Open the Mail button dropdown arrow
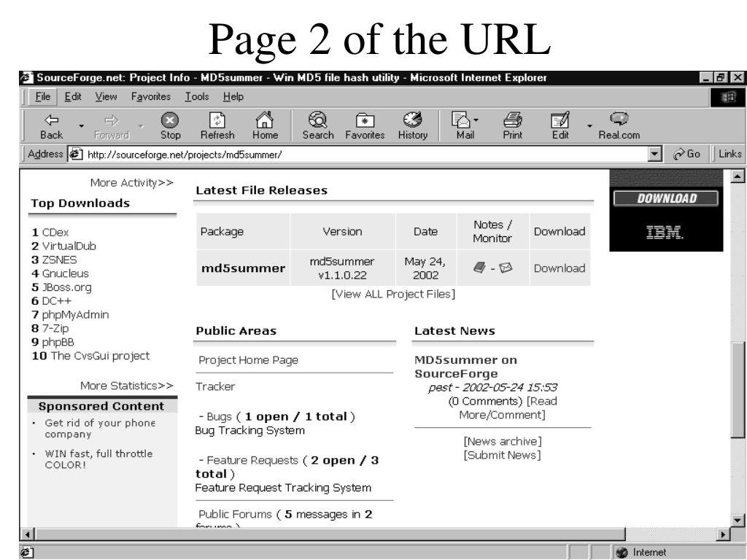 click(x=476, y=120)
